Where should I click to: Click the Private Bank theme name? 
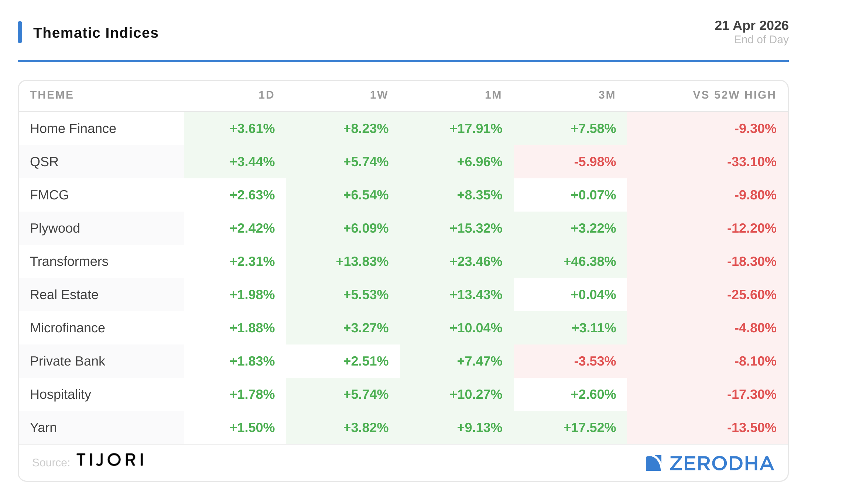68,361
